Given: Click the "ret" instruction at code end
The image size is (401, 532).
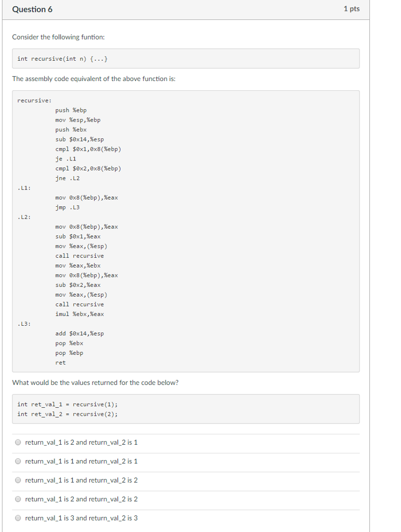Looking at the screenshot, I should 60,362.
